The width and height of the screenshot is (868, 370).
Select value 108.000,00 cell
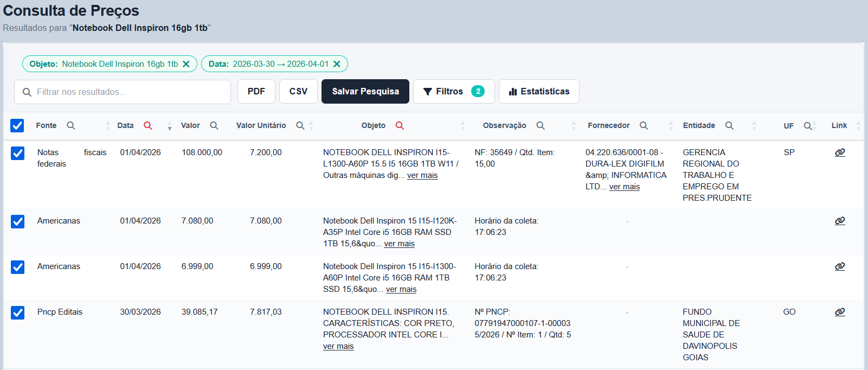202,152
